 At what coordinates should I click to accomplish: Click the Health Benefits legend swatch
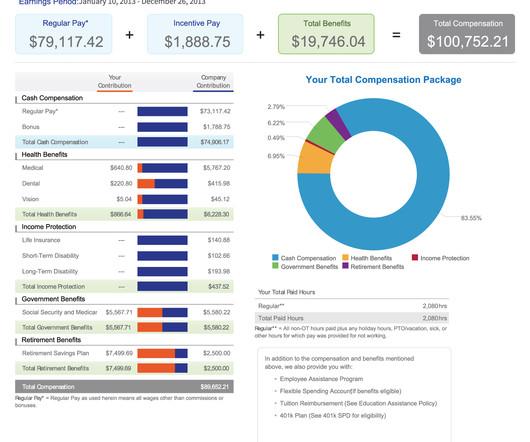pyautogui.click(x=345, y=257)
